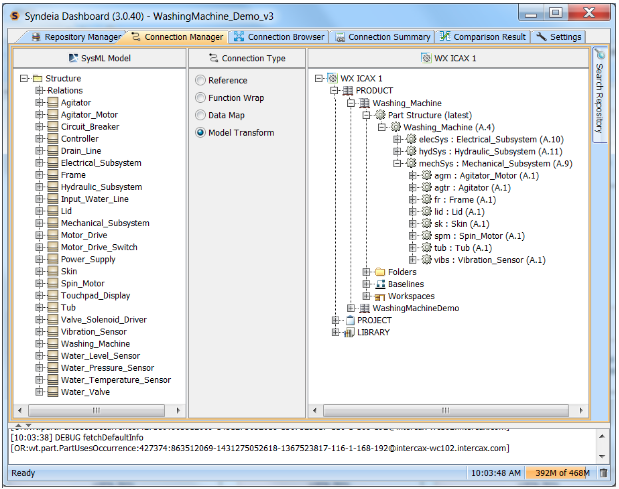Click the block icon next to Frame

(x=53, y=175)
